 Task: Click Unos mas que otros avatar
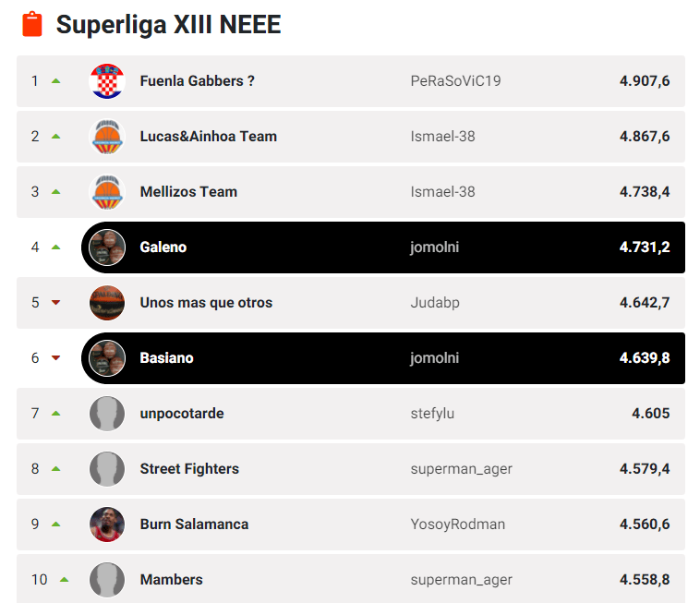pos(107,303)
